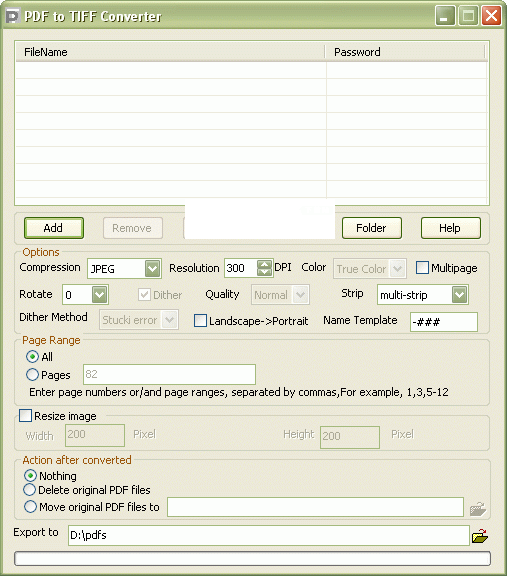Close the PDF to TIFF Converter window
507x576 pixels.
click(x=491, y=15)
